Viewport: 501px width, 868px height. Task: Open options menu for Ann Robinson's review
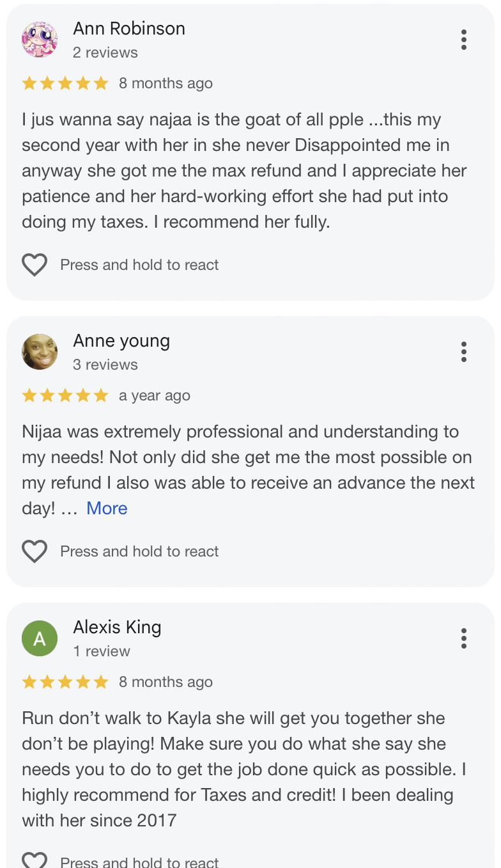(464, 40)
